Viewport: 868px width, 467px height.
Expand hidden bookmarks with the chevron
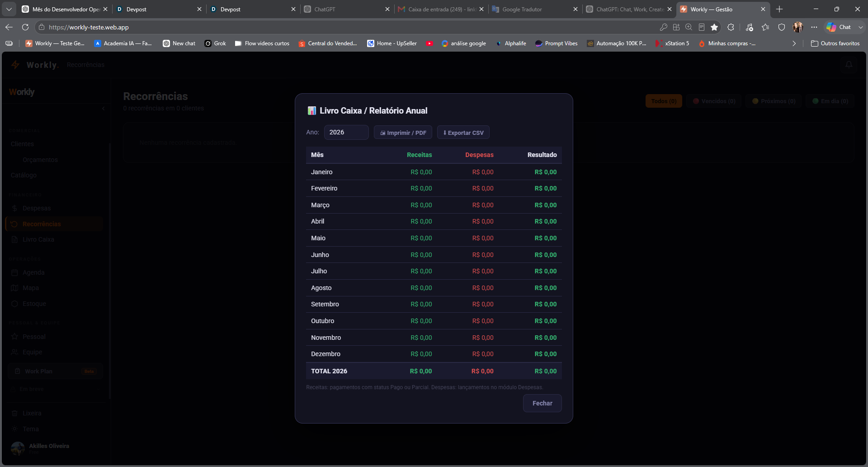tap(794, 43)
